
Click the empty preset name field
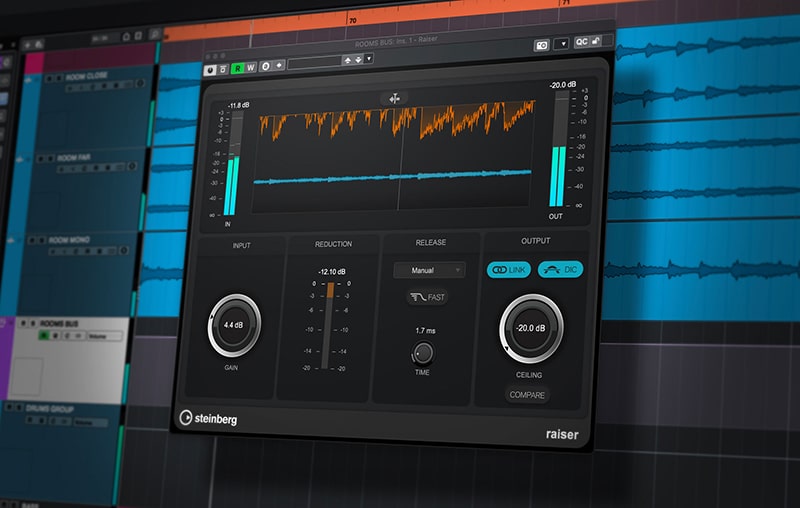tap(314, 63)
